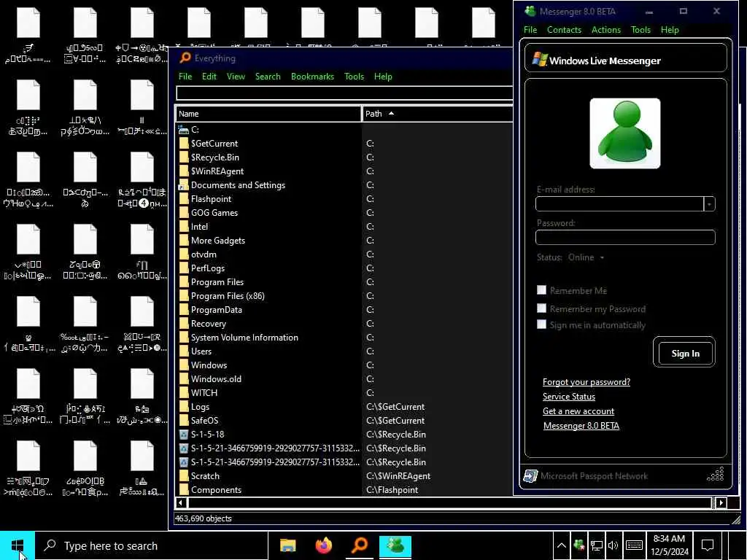Open Everything's Edit menu
The image size is (747, 560).
(209, 76)
